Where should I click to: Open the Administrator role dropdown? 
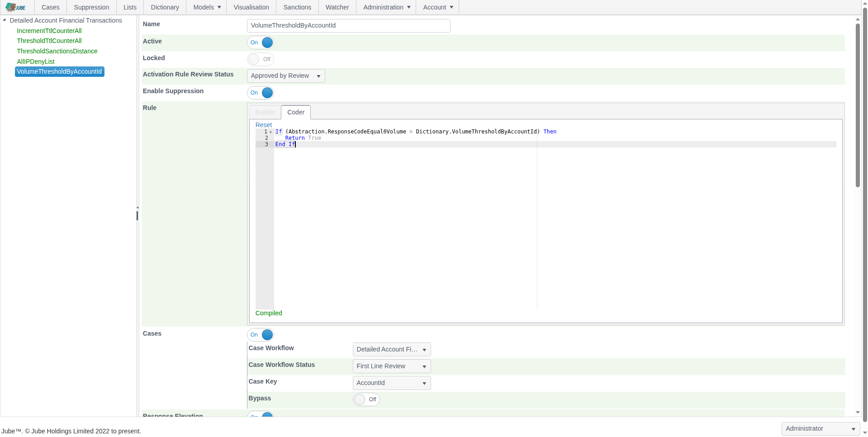pyautogui.click(x=820, y=429)
